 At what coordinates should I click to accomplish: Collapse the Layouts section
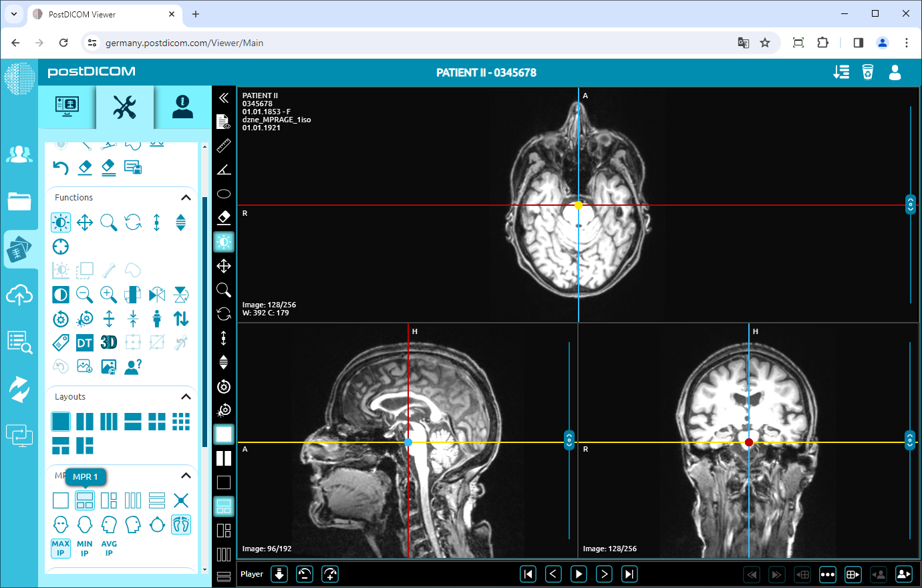point(186,397)
